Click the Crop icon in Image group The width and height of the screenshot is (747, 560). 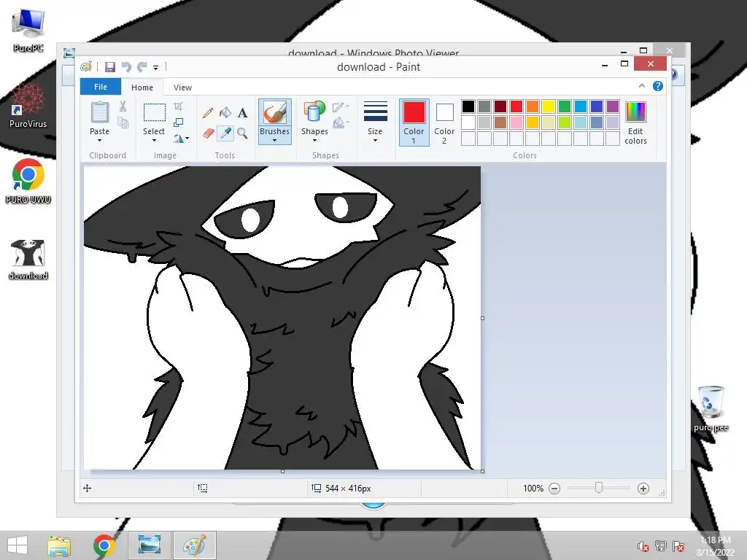point(178,106)
